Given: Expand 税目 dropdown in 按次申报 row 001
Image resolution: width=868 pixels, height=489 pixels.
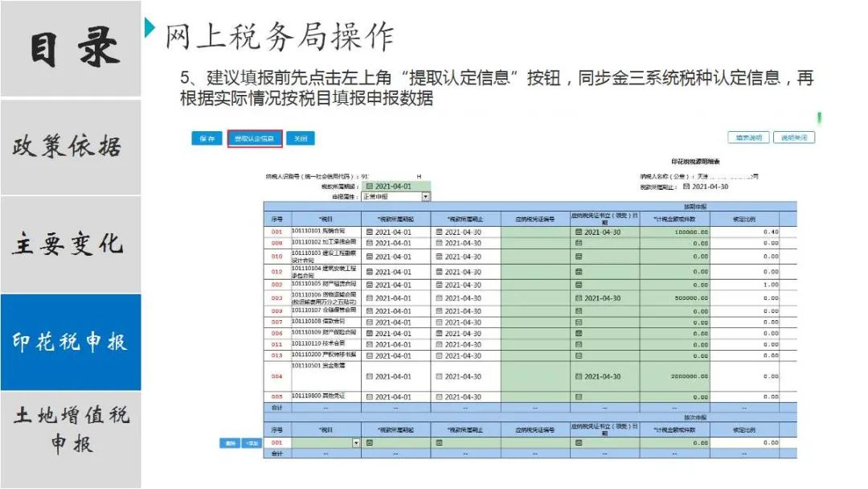Looking at the screenshot, I should 356,443.
